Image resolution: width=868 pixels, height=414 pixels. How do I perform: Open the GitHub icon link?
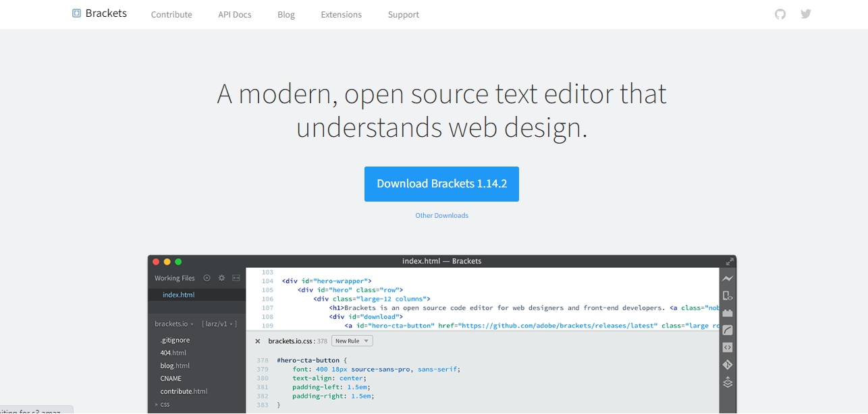tap(780, 13)
